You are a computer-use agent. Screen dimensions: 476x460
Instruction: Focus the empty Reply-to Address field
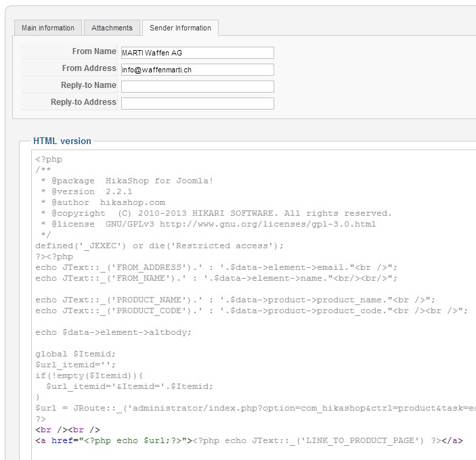pyautogui.click(x=197, y=103)
